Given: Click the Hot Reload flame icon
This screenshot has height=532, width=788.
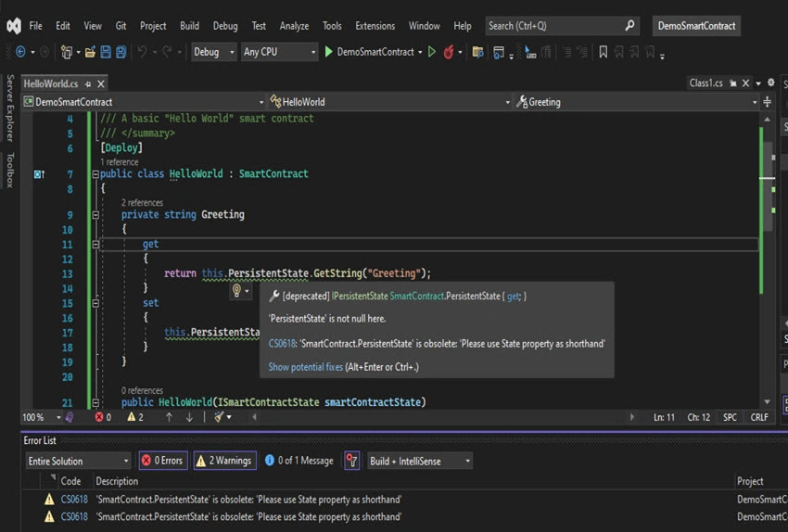Looking at the screenshot, I should point(449,52).
